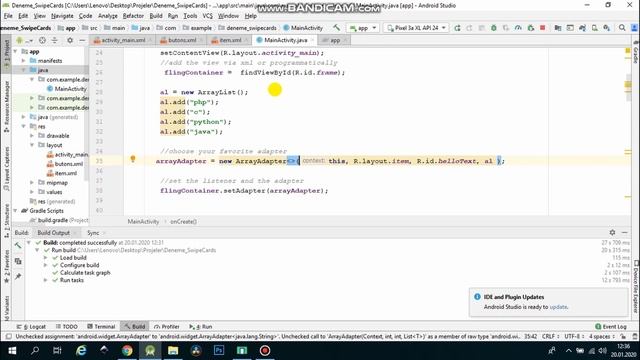Hide the project panel with minus icon

[x=82, y=40]
